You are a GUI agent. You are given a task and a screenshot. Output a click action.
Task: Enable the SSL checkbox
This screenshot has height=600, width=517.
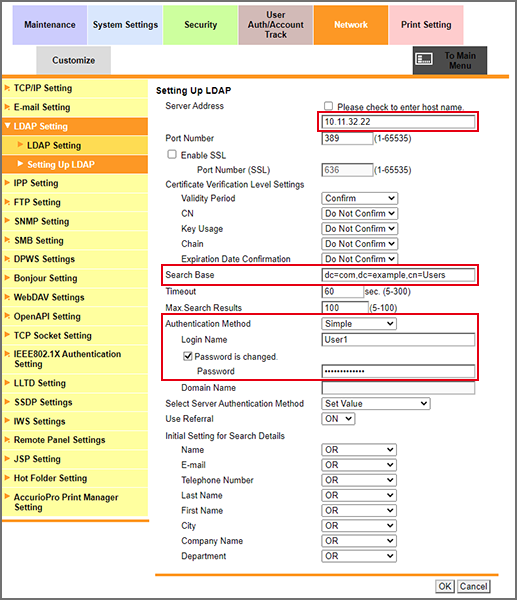pos(172,155)
